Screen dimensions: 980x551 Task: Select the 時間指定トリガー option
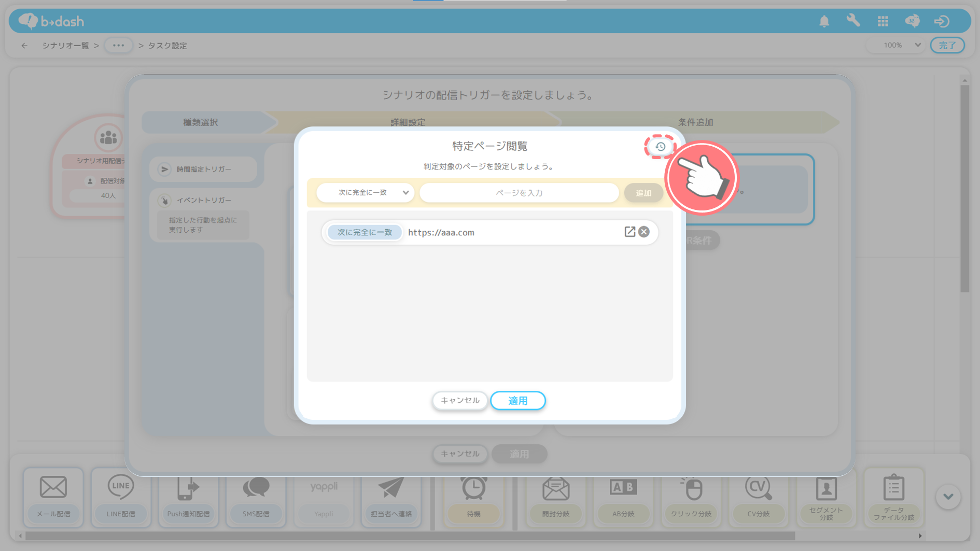pyautogui.click(x=203, y=169)
